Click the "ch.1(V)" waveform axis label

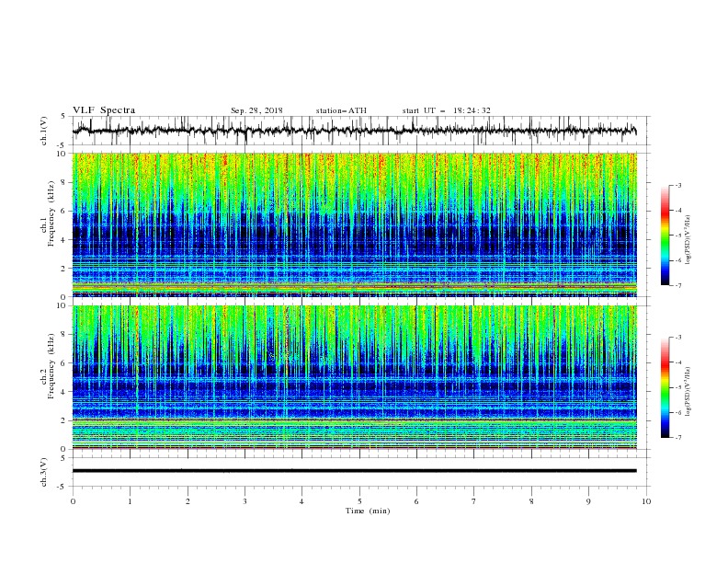(x=44, y=131)
